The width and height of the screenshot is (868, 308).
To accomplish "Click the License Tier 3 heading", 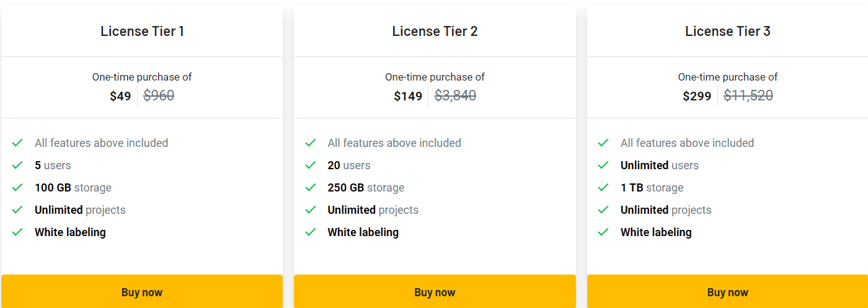I will click(x=727, y=31).
